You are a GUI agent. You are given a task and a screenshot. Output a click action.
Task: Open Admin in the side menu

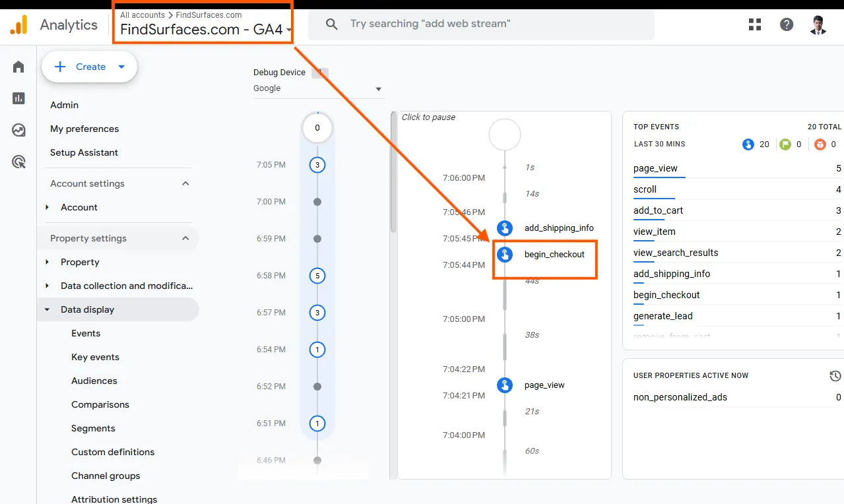click(x=64, y=105)
